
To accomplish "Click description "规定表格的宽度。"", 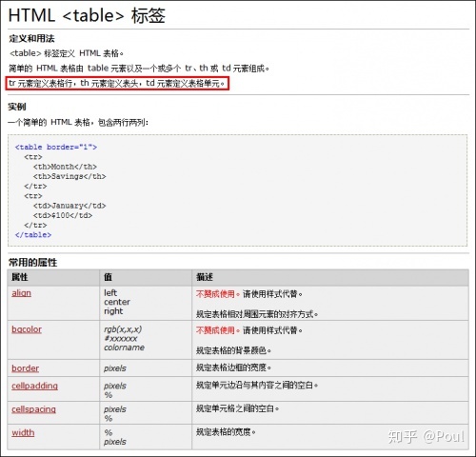I will click(226, 432).
